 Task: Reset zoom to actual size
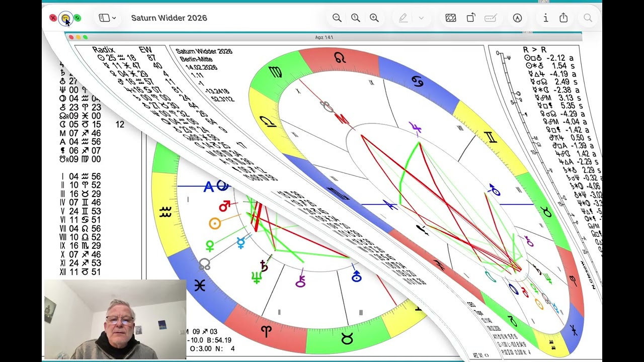pyautogui.click(x=356, y=18)
